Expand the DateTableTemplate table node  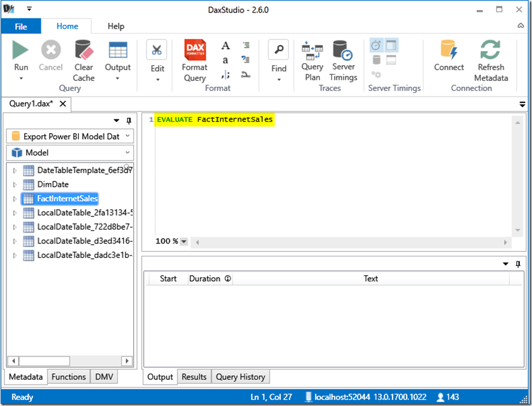click(x=15, y=170)
